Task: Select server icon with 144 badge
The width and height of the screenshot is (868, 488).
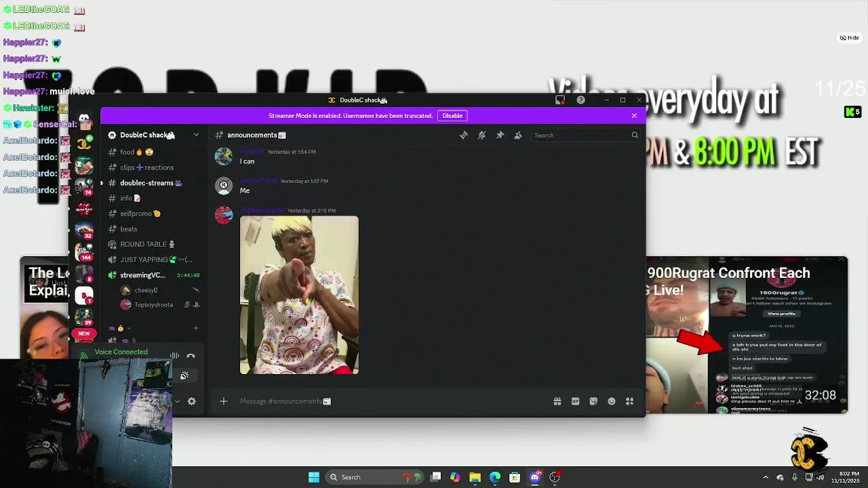Action: (84, 251)
